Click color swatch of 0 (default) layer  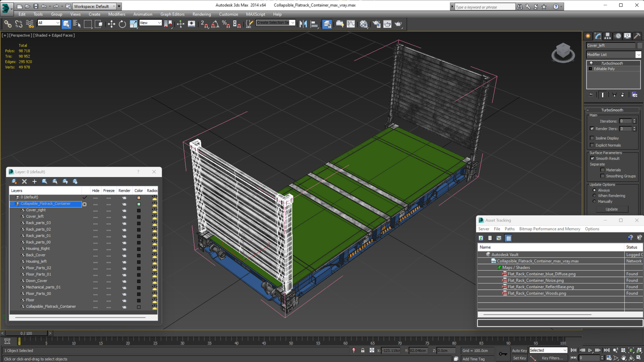[x=139, y=198]
